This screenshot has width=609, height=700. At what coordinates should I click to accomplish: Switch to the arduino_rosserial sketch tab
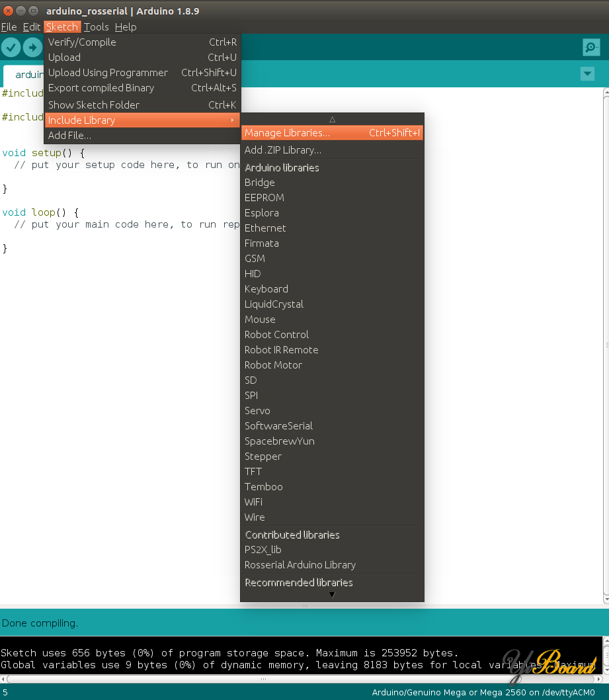pos(24,75)
